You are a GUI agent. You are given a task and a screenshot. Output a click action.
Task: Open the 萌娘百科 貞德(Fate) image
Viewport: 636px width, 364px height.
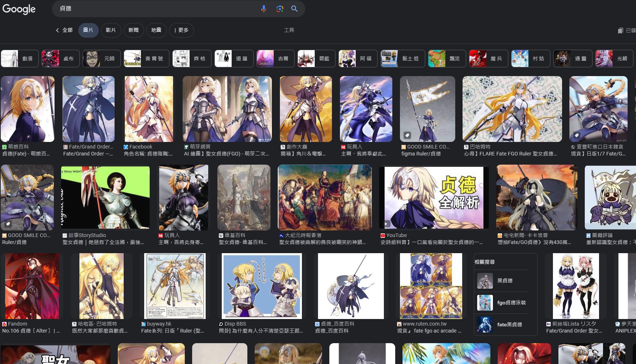[27, 109]
